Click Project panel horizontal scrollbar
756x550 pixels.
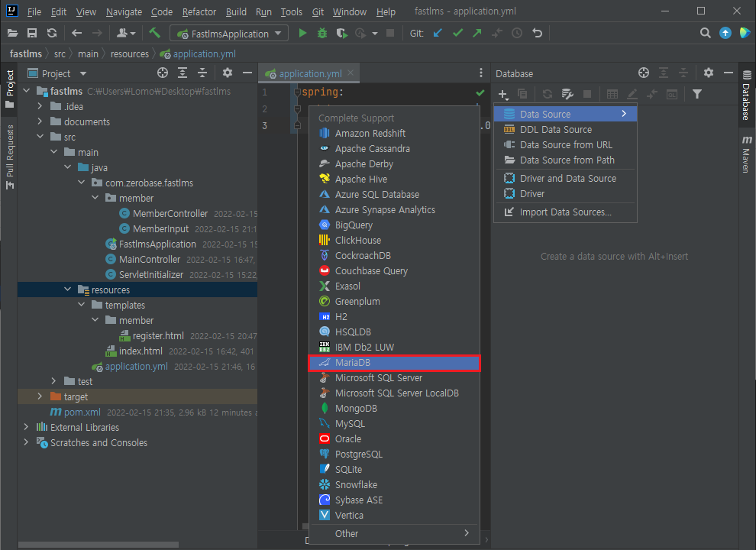(x=98, y=545)
